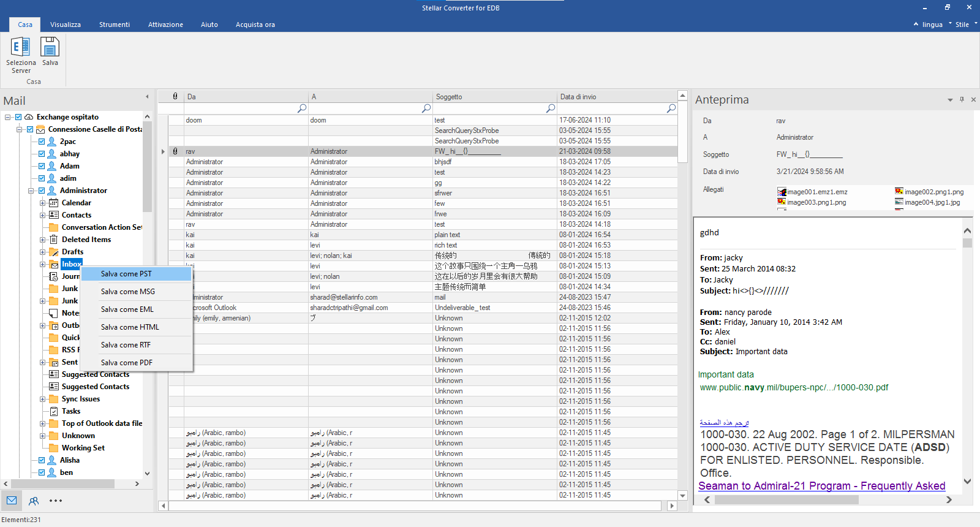Choose Salva come EML
The image size is (980, 527).
pos(136,309)
